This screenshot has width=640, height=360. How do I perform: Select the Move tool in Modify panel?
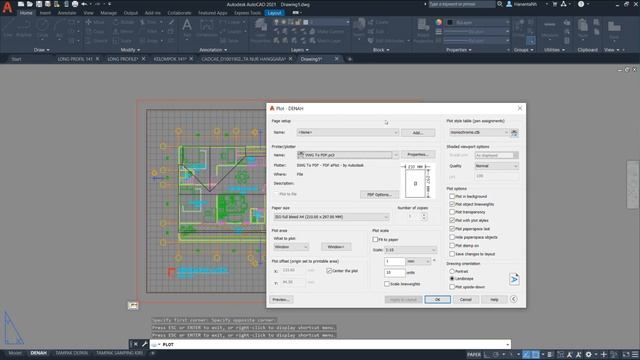tap(95, 22)
